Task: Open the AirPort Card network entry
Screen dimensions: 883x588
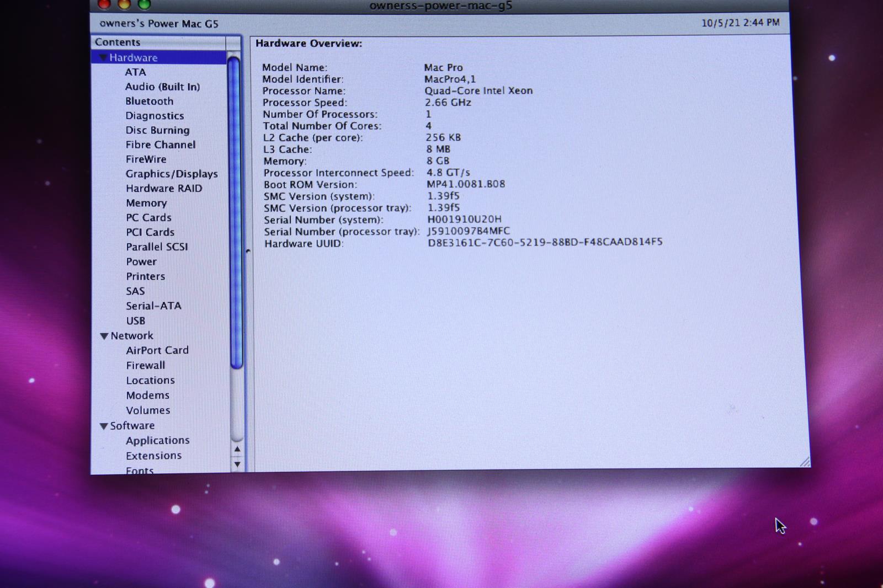Action: click(157, 350)
